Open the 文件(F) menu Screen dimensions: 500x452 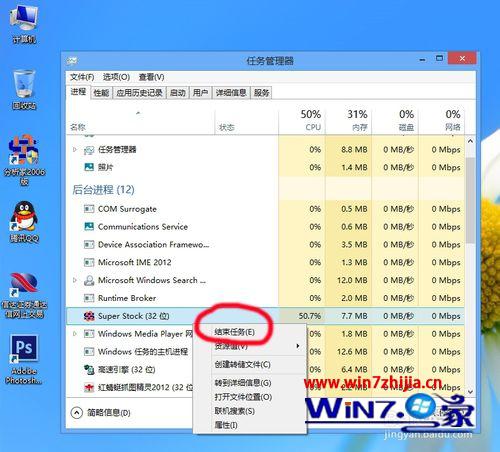(x=82, y=77)
